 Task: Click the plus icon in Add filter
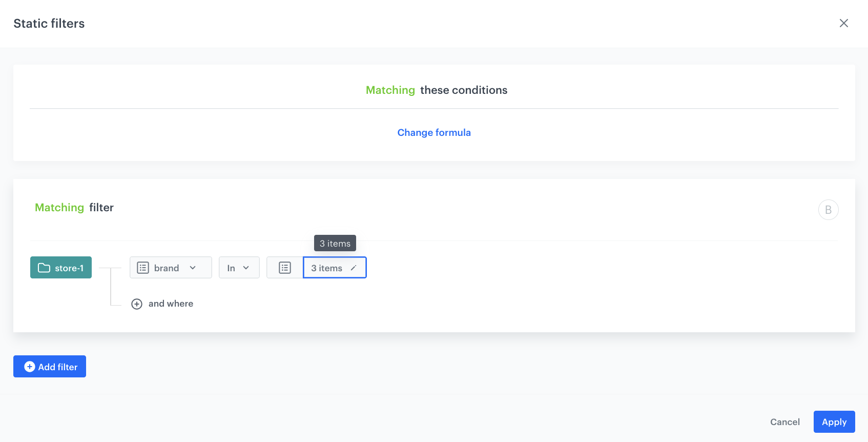click(x=30, y=367)
